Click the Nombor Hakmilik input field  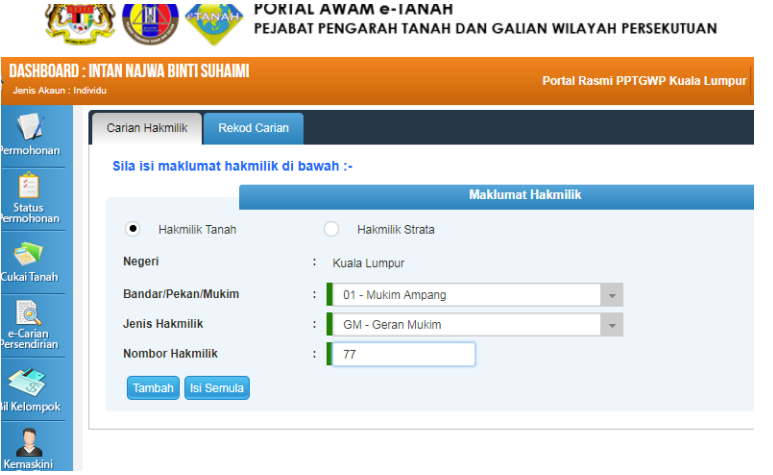[402, 354]
